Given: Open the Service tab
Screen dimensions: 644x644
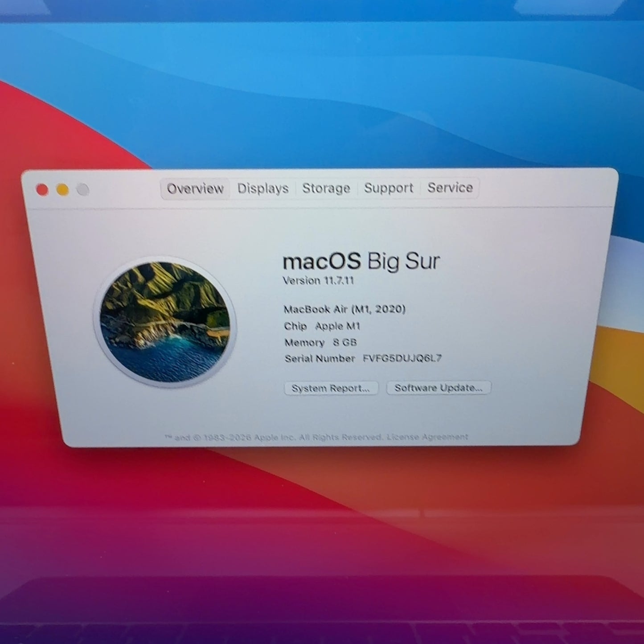Looking at the screenshot, I should click(450, 188).
